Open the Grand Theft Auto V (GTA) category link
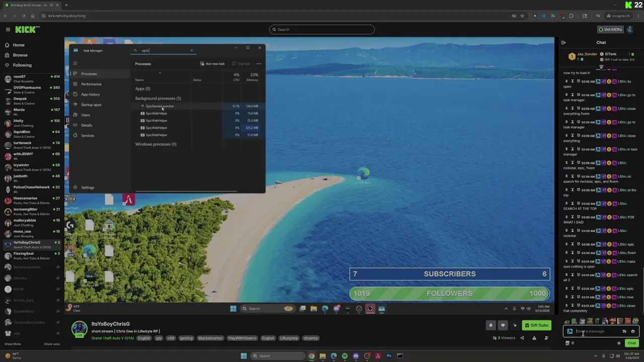This screenshot has width=644, height=362. (113, 338)
